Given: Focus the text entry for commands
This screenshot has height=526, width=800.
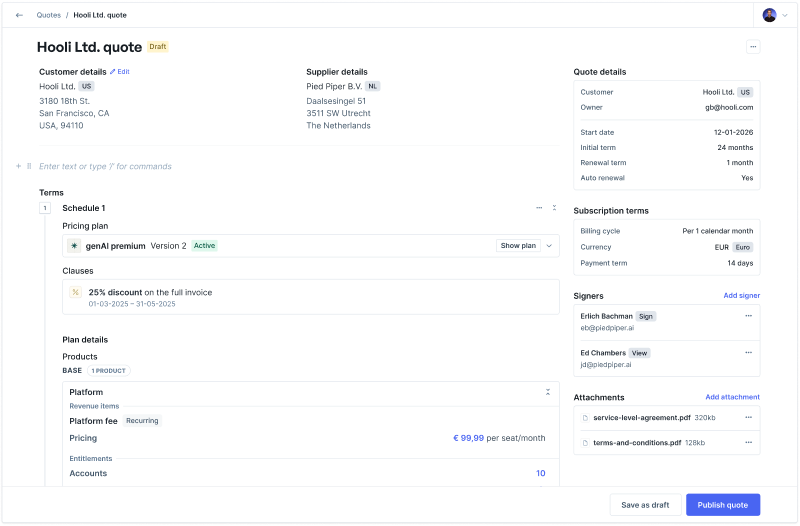Looking at the screenshot, I should [x=106, y=166].
